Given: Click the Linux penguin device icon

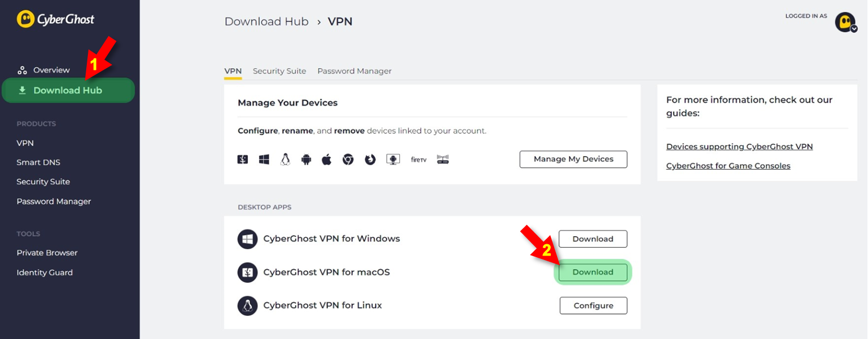Looking at the screenshot, I should point(285,160).
